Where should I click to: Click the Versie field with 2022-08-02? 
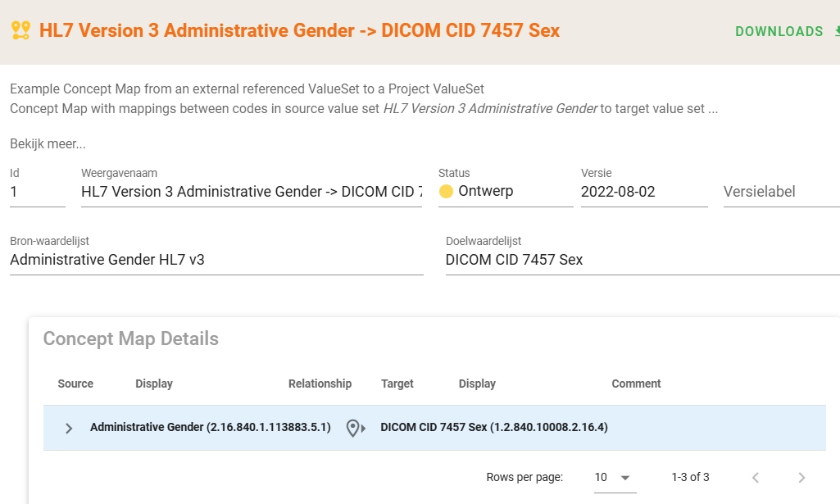[x=643, y=192]
